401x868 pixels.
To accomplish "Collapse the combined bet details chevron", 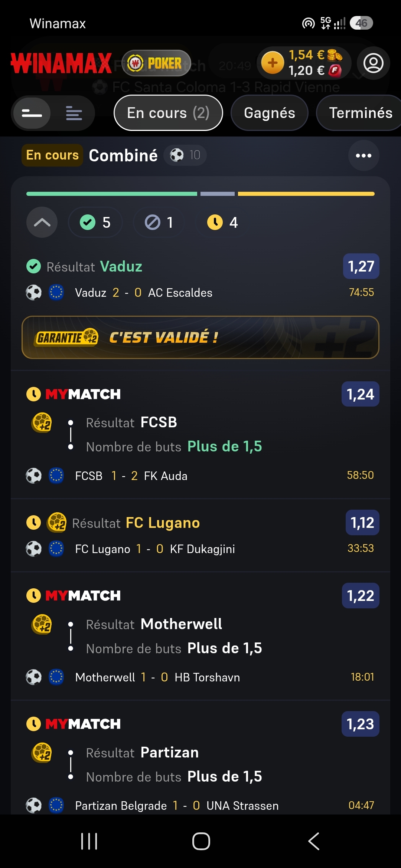I will [x=42, y=223].
